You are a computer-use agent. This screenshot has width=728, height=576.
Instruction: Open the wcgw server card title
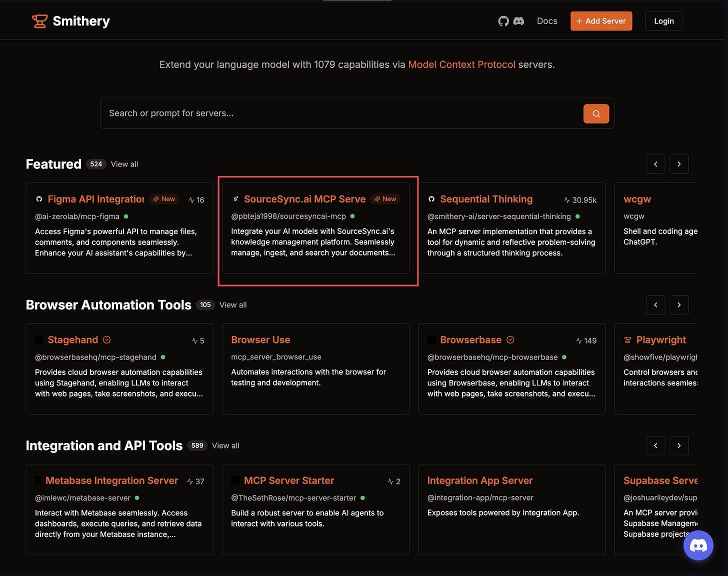637,199
